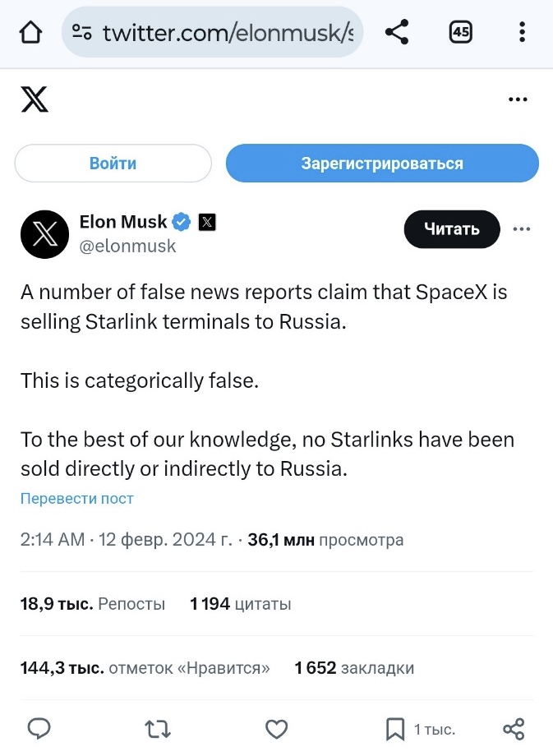Open the tab switcher showing 45
This screenshot has height=756, width=553.
[460, 32]
